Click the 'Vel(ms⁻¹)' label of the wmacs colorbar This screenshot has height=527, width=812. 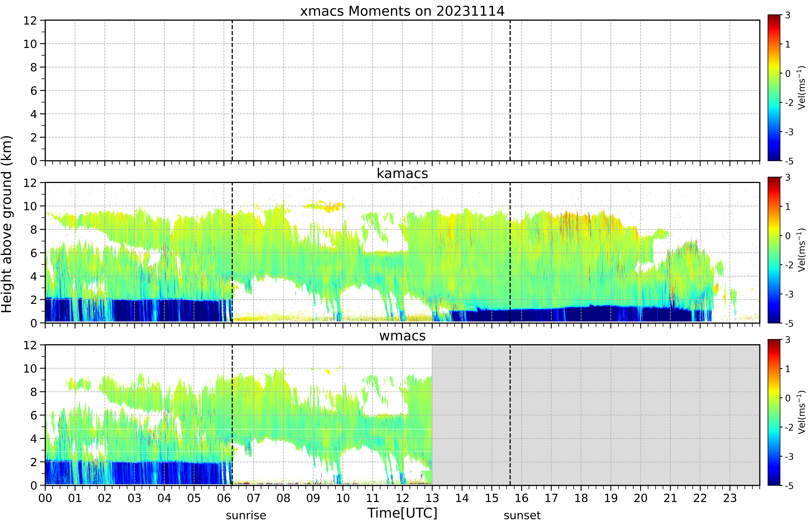coord(801,412)
